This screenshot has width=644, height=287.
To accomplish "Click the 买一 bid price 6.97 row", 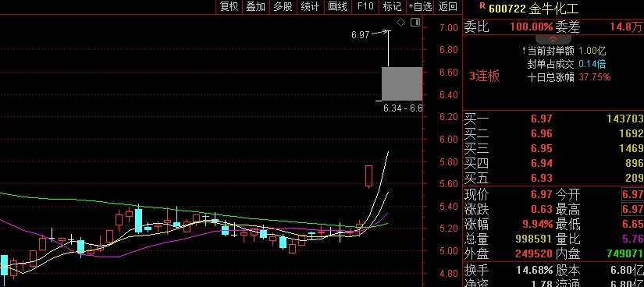I will (553, 119).
